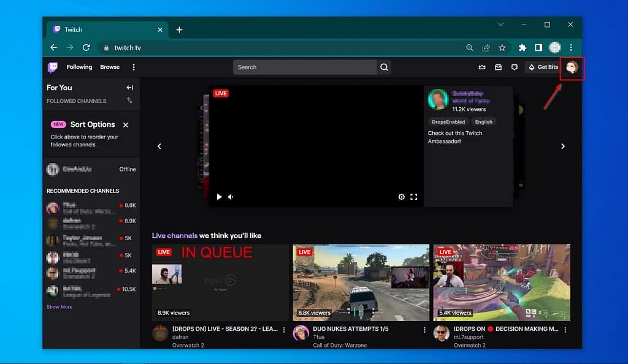
Task: Play the featured stream
Action: pos(219,197)
